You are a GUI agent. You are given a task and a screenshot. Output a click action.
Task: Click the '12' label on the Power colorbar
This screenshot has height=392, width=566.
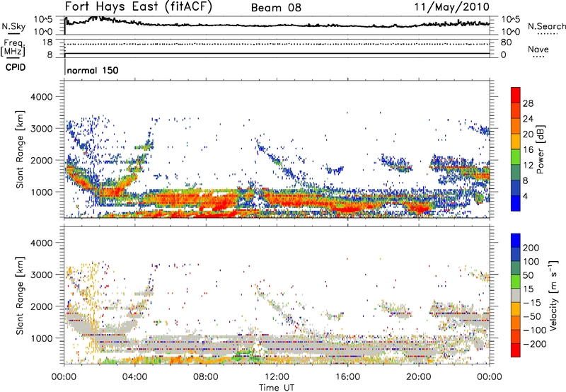point(528,166)
